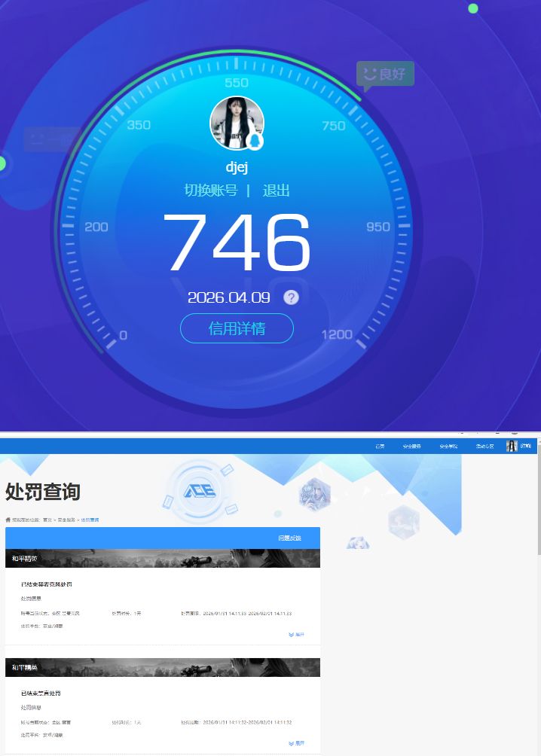The width and height of the screenshot is (541, 756).
Task: Open the circular profile photo above djej
Action: pos(237,123)
